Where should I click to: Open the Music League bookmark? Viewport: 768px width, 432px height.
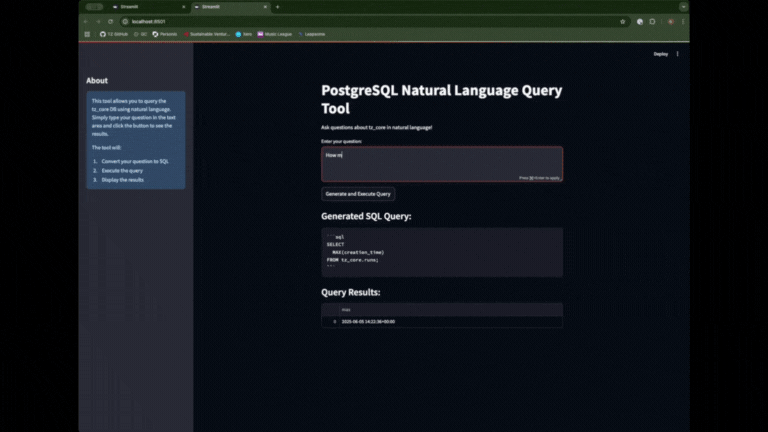coord(274,34)
